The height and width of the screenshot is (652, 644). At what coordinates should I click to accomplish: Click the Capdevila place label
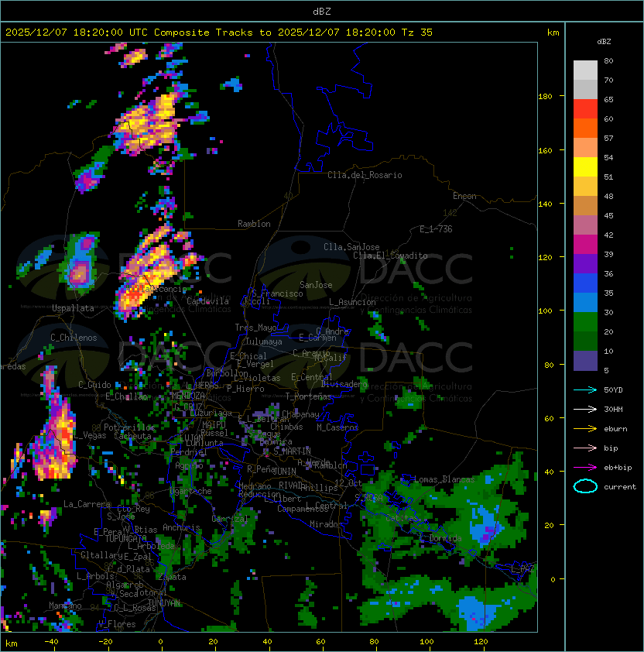207,301
